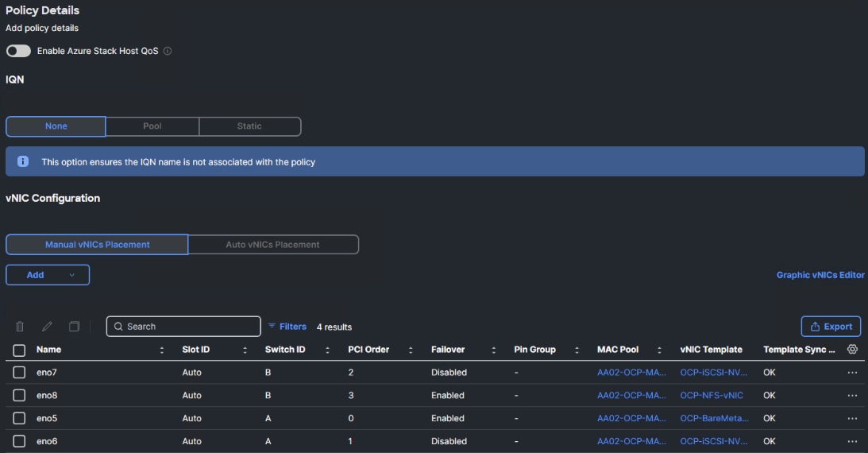Image resolution: width=868 pixels, height=453 pixels.
Task: Open row actions ellipsis for eno7
Action: pos(853,373)
